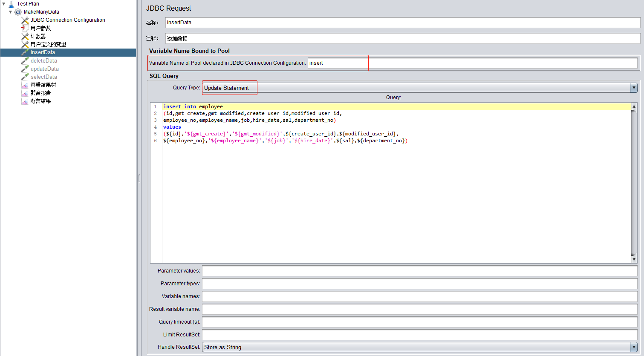The image size is (644, 356).
Task: Select the 察看结果树 tree item
Action: point(43,85)
